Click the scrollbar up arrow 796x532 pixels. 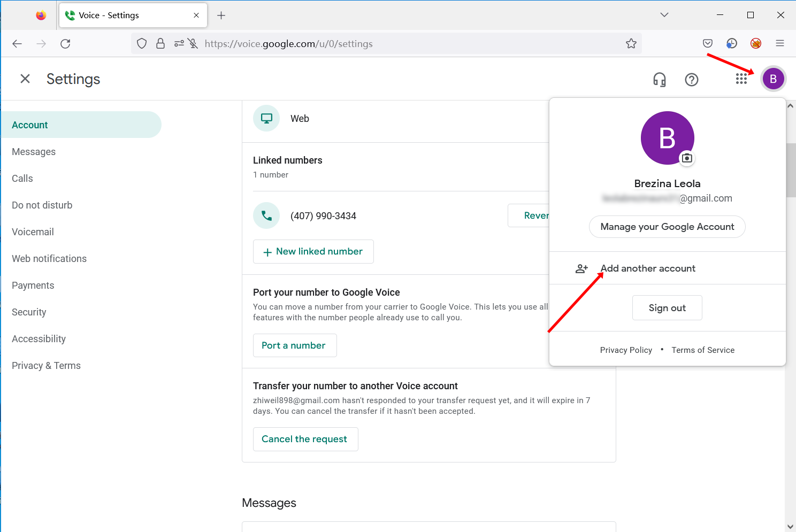(791, 106)
